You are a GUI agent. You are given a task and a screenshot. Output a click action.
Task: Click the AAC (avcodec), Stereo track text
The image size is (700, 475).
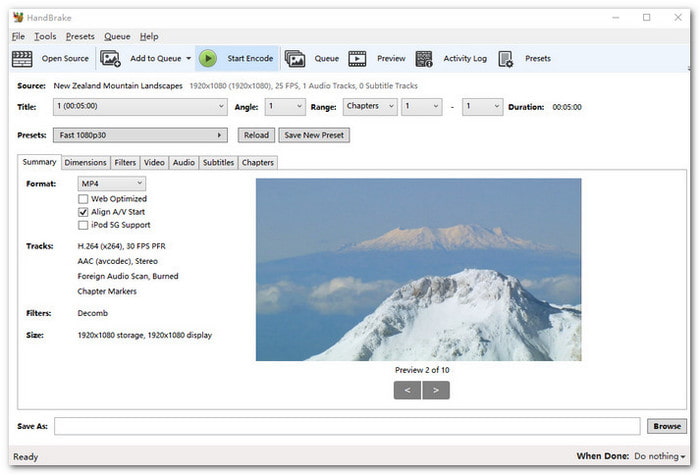tap(117, 261)
